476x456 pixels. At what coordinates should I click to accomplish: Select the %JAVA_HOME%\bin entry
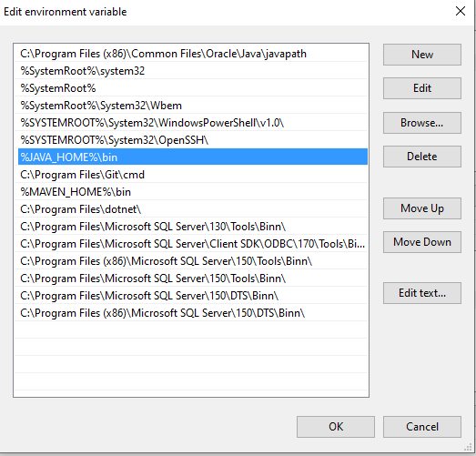[192, 157]
